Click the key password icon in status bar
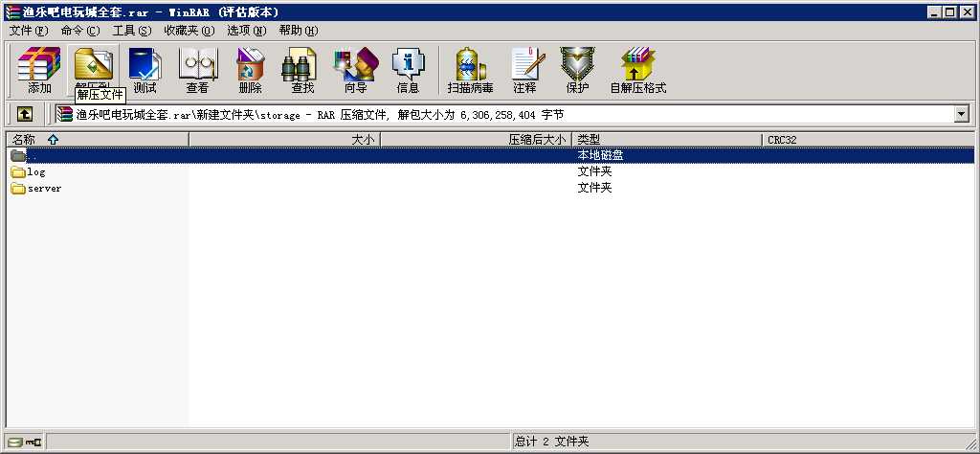The image size is (980, 454). (33, 443)
